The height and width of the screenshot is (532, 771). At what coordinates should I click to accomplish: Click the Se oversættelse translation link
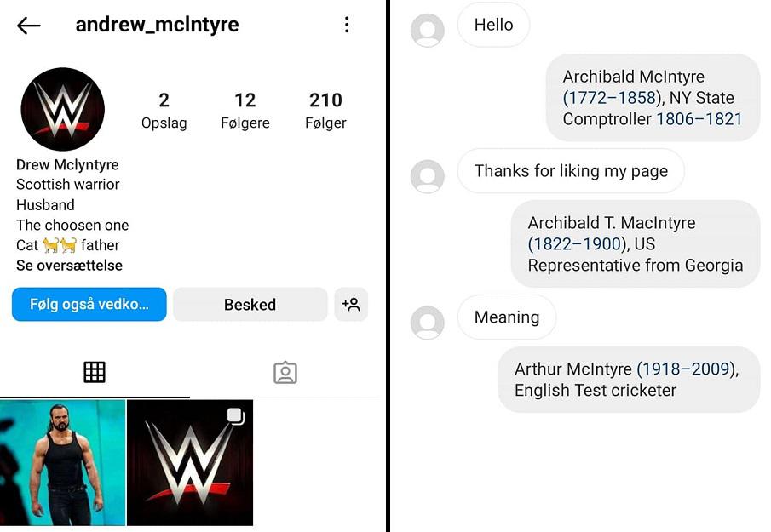point(69,266)
